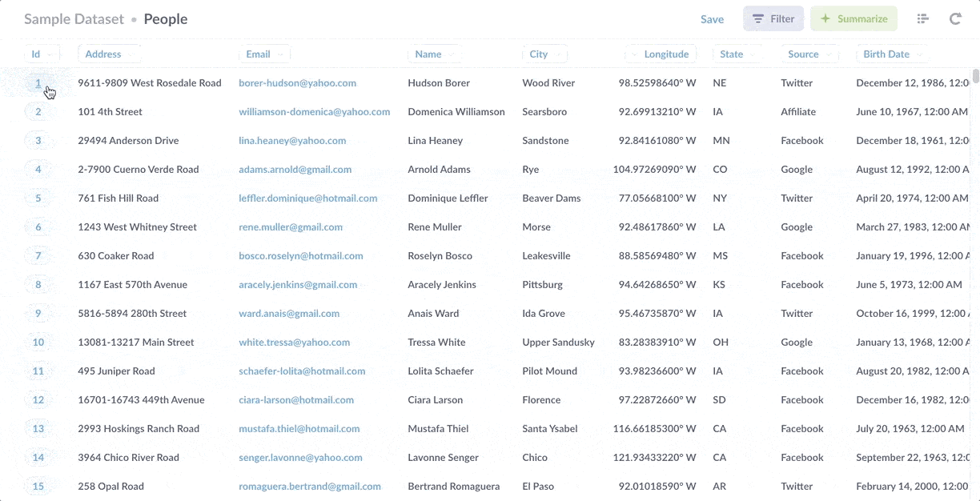Open the notebook editor icon
Image resolution: width=980 pixels, height=501 pixels.
click(x=922, y=19)
